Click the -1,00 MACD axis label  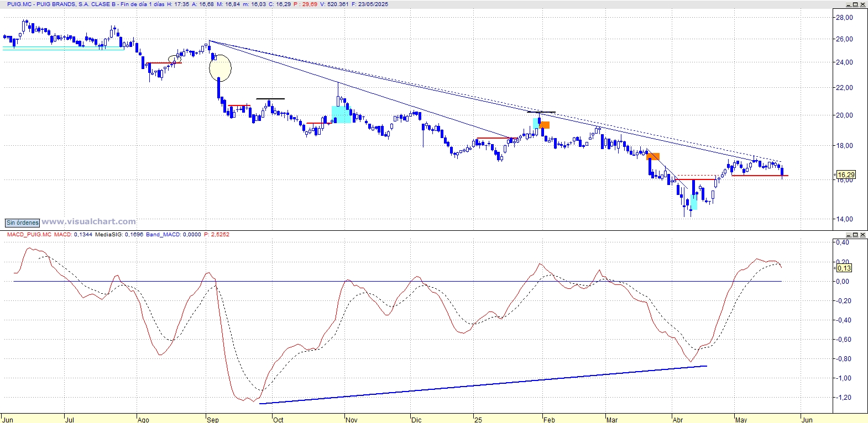[x=843, y=378]
